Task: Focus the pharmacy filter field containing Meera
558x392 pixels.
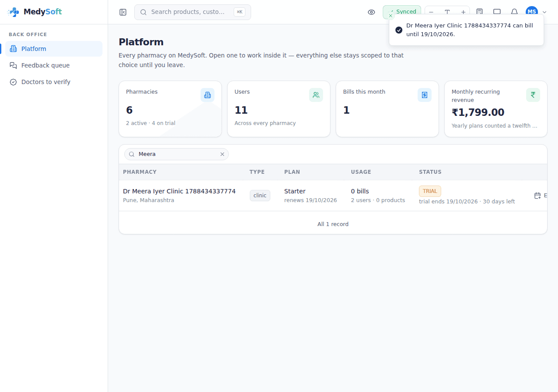Action: [x=177, y=154]
